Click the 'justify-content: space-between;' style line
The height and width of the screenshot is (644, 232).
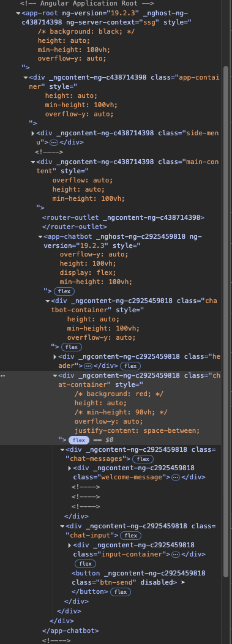point(137,430)
